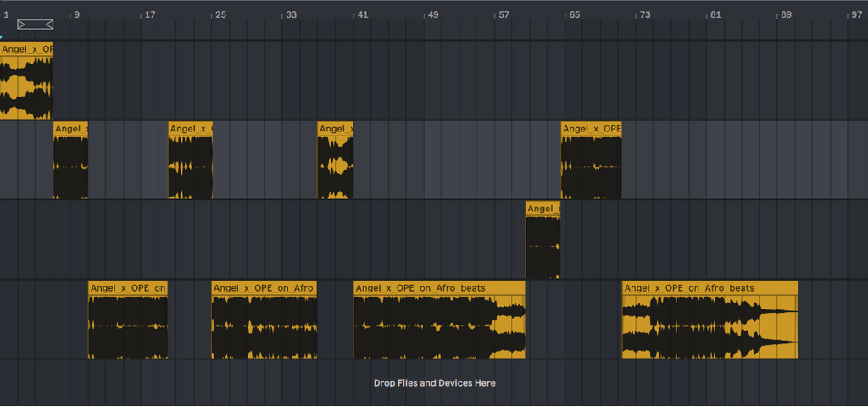Viewport: 868px width, 406px height.
Task: Select second-track Angel clip starting at bar 7
Action: [x=70, y=160]
